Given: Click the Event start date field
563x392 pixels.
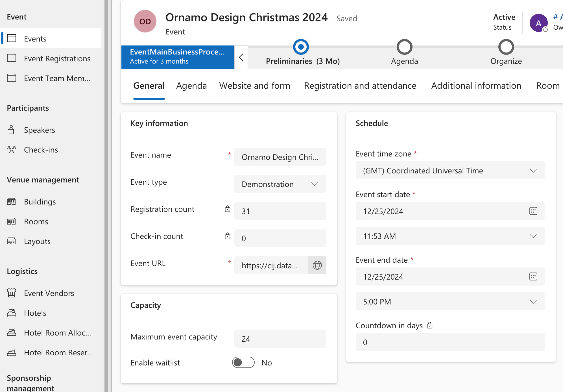Looking at the screenshot, I should [x=450, y=211].
